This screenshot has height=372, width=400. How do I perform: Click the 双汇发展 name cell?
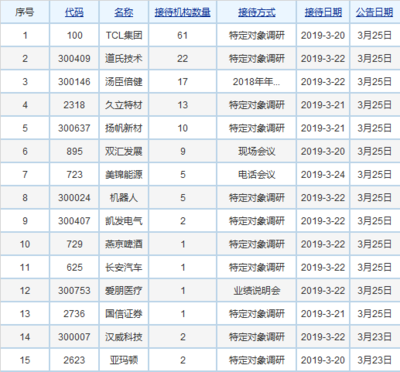(x=124, y=151)
